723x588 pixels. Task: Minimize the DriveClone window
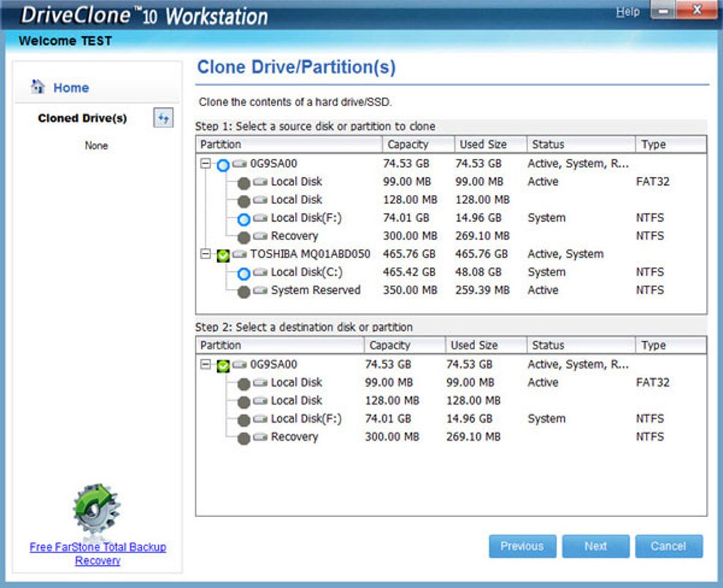tap(663, 10)
